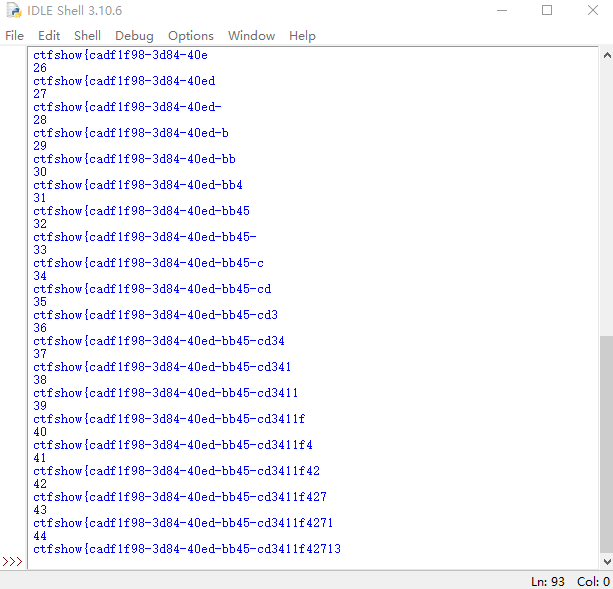613x589 pixels.
Task: Click the line ending bb45-cd
Action: tap(152, 289)
